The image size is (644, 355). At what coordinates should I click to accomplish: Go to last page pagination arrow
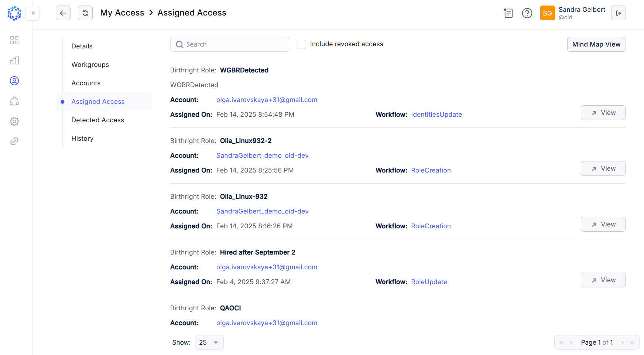[632, 342]
